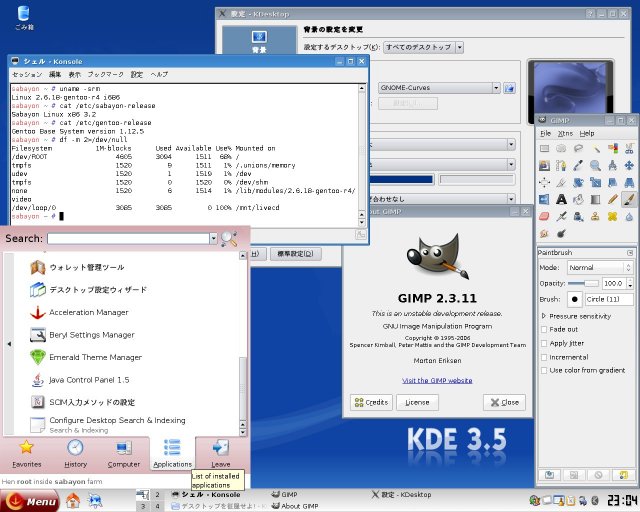Enable the Fade out checkbox

[x=544, y=329]
